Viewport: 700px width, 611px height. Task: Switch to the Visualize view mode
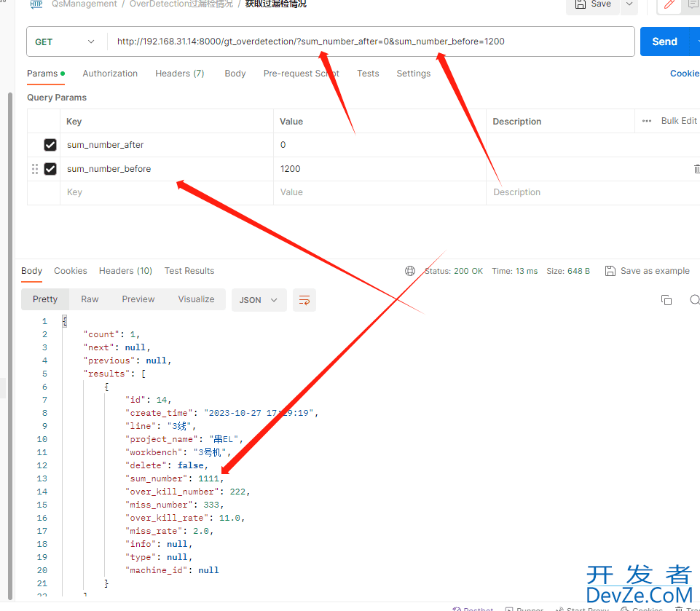(x=196, y=299)
